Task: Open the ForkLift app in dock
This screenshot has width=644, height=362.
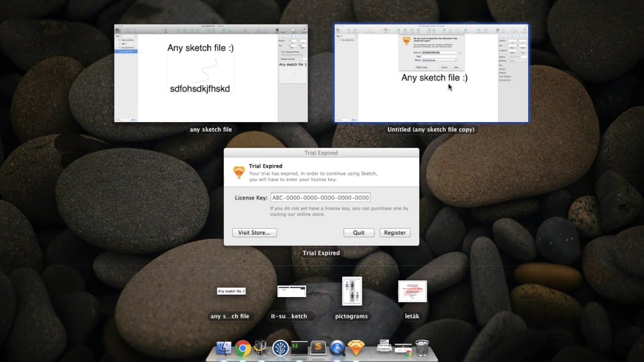Action: point(261,348)
